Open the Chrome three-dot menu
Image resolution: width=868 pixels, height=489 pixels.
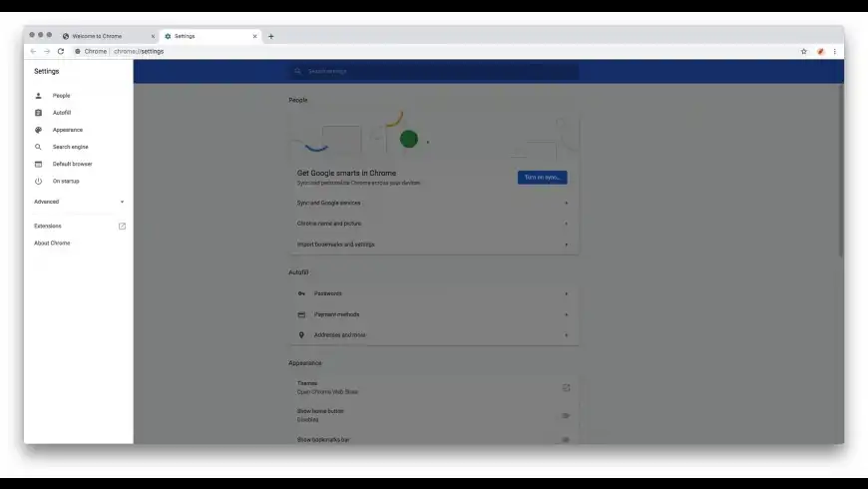coord(835,52)
